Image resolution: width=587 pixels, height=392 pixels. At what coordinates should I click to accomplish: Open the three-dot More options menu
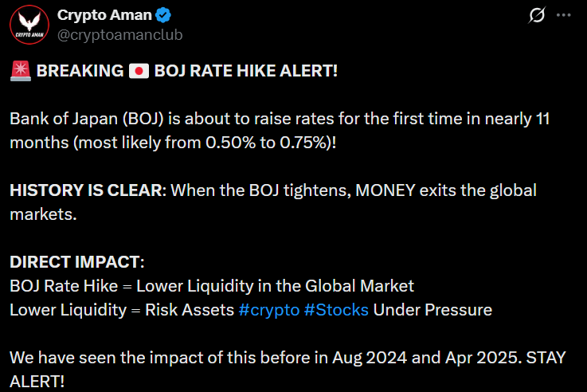(x=563, y=15)
